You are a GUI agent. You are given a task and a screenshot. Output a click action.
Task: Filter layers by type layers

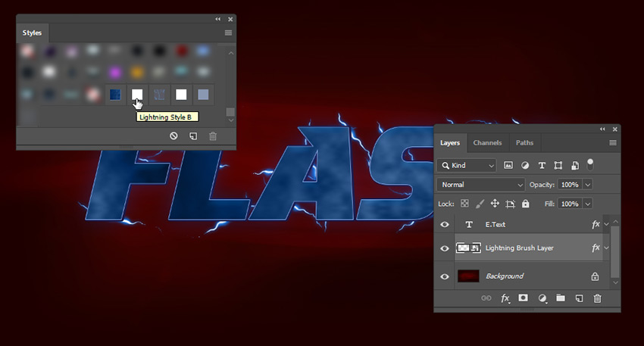tap(542, 165)
